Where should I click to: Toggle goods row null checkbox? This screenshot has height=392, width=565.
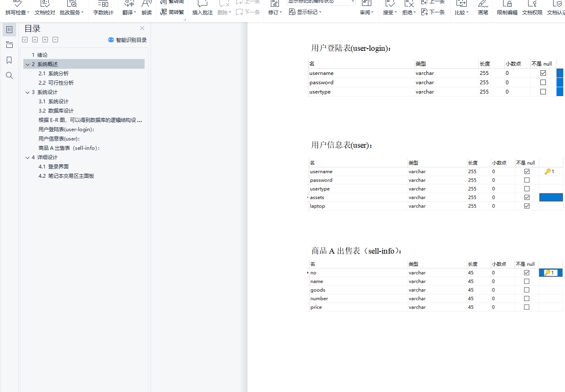tap(527, 290)
